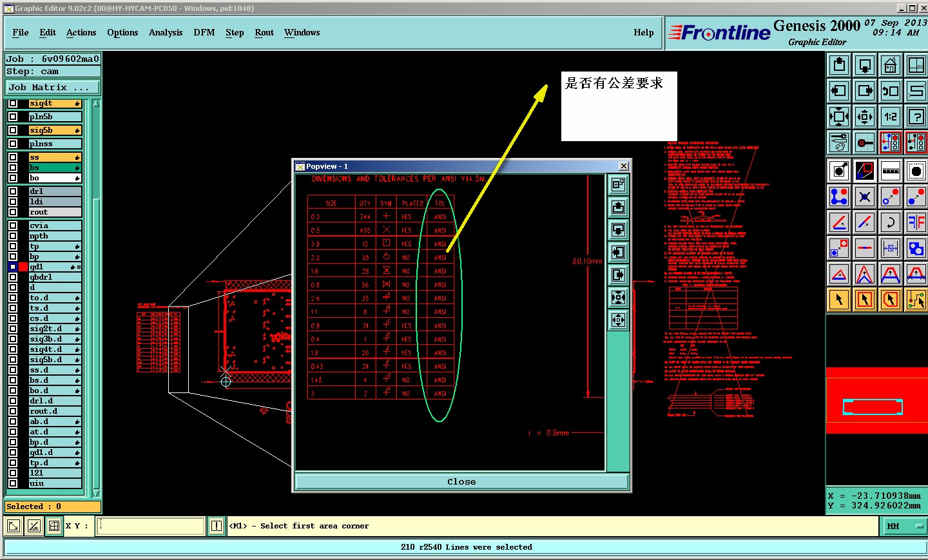Screen dimensions: 928x560
Task: Open the Help menu
Action: 644,32
